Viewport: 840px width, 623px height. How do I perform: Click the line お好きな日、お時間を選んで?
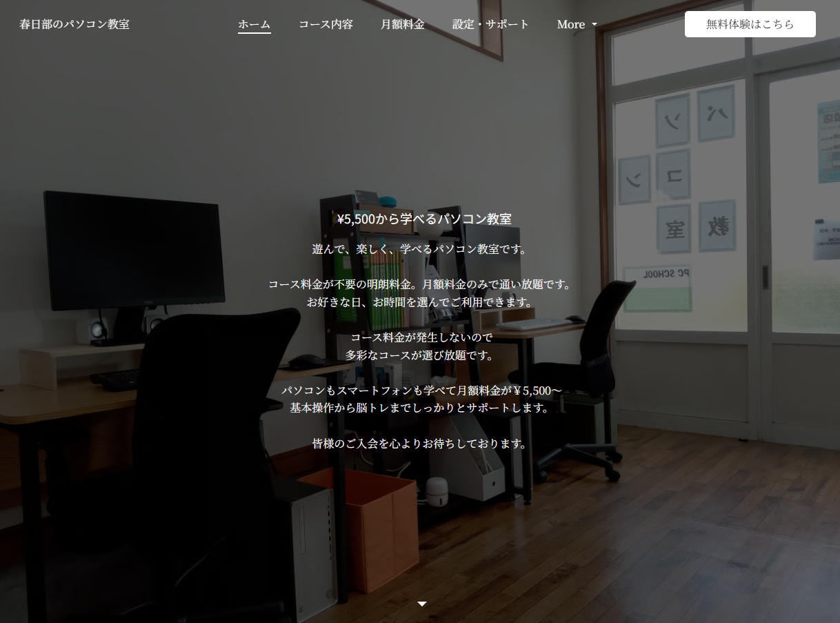click(x=420, y=302)
